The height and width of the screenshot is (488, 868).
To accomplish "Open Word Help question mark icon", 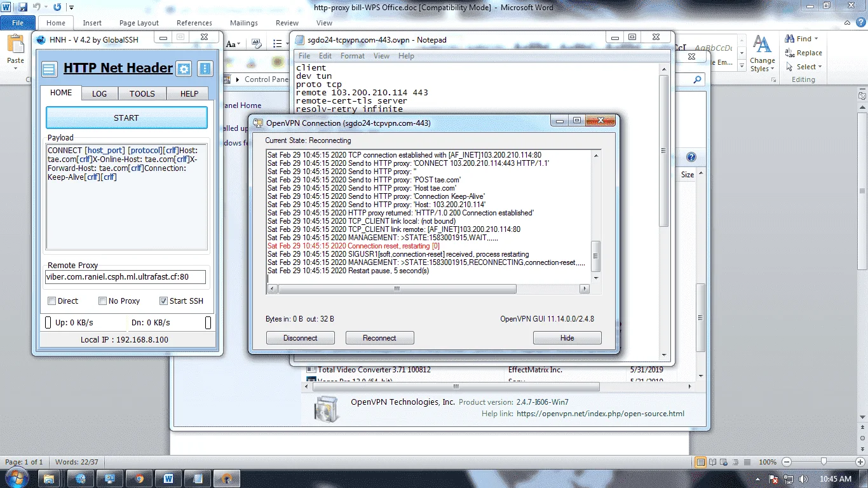I will click(861, 23).
